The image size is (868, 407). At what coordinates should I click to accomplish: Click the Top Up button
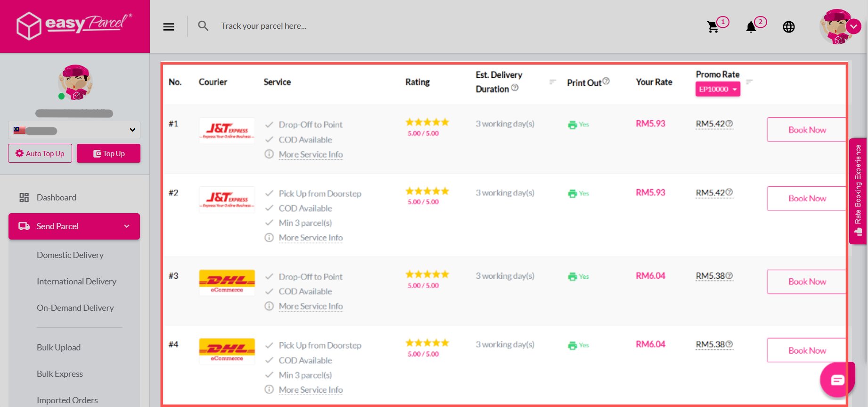[x=108, y=153]
